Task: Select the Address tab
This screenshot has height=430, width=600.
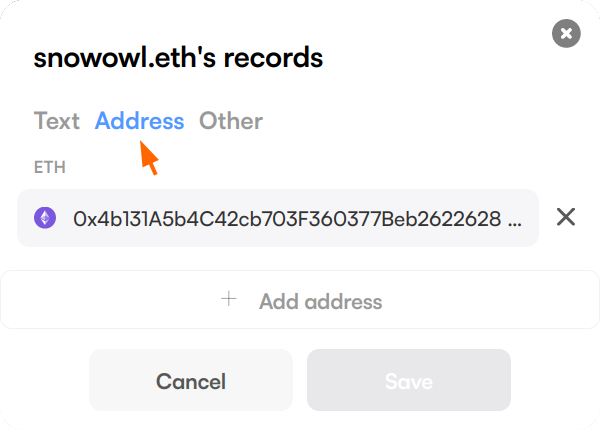Action: (x=139, y=121)
